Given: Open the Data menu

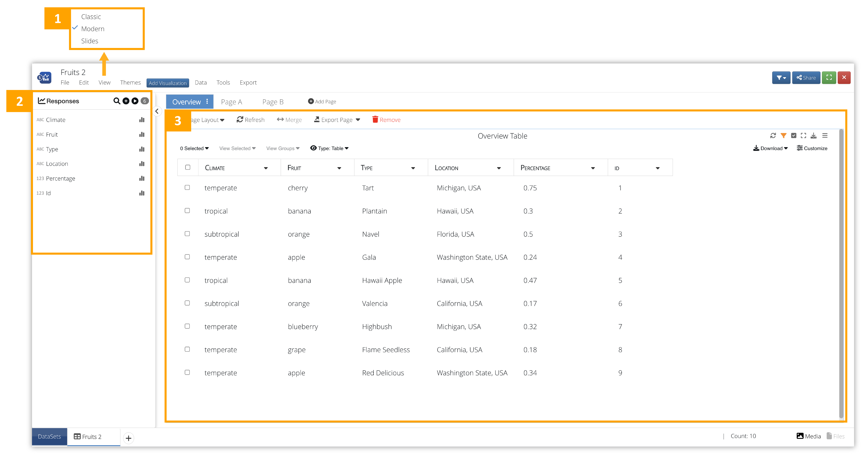Looking at the screenshot, I should [201, 83].
